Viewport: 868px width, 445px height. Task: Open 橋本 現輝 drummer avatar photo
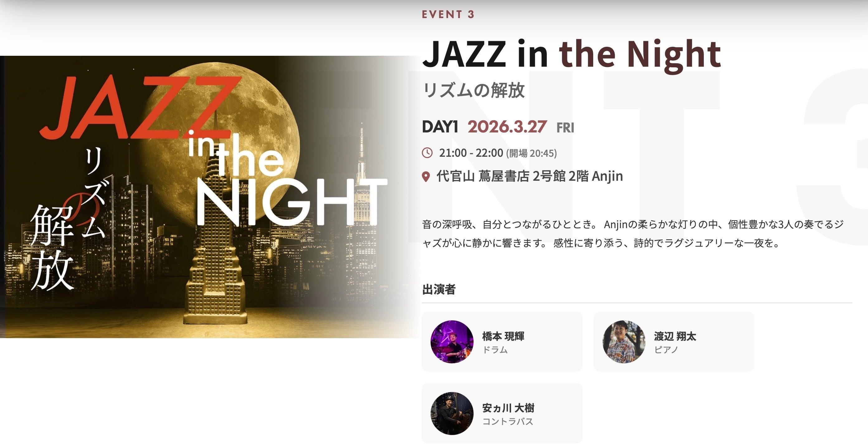pyautogui.click(x=452, y=342)
